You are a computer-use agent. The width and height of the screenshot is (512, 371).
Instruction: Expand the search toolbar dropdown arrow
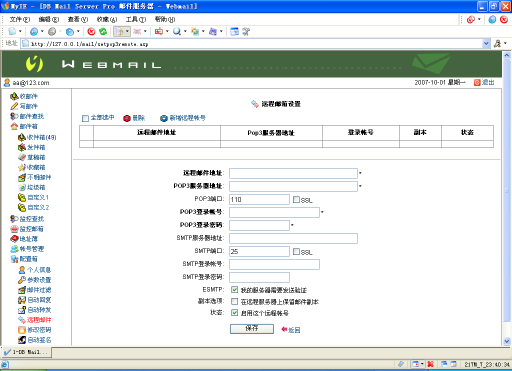[185, 32]
